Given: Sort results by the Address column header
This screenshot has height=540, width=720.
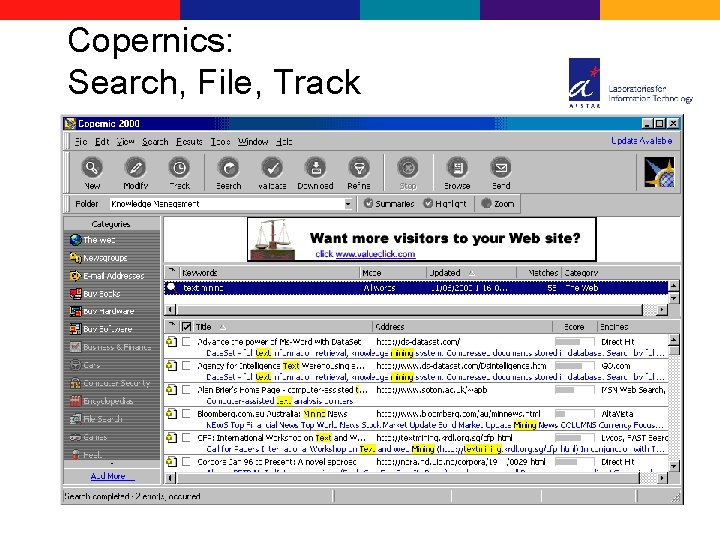Looking at the screenshot, I should [x=462, y=326].
